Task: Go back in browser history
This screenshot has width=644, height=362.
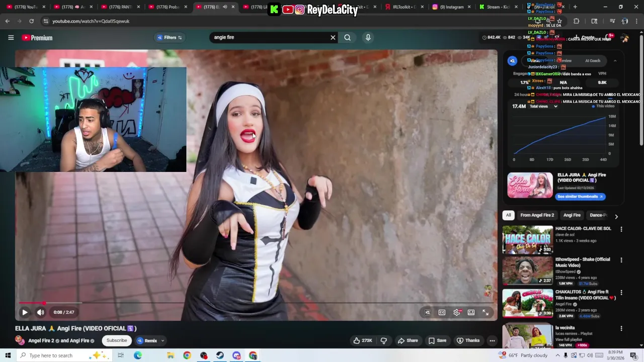Action: tap(7, 21)
